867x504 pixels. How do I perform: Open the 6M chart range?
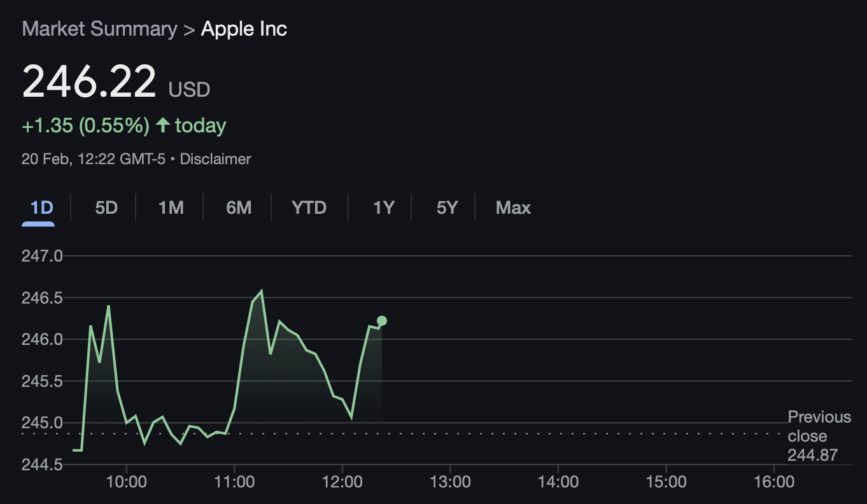click(x=239, y=208)
